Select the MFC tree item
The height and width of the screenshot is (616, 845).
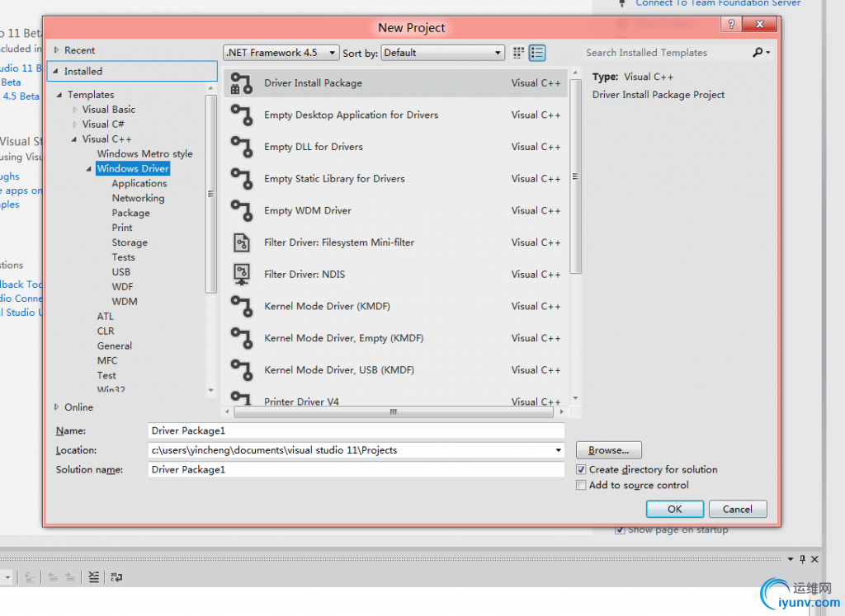click(107, 360)
